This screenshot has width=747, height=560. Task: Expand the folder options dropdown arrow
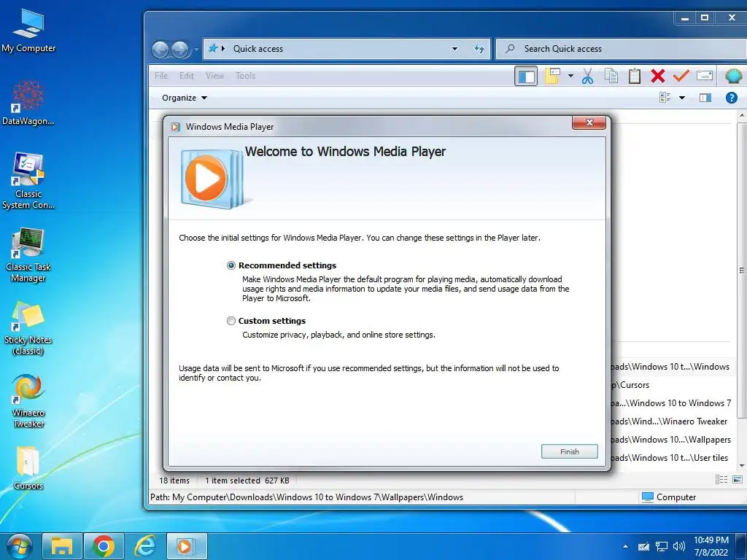(x=570, y=76)
